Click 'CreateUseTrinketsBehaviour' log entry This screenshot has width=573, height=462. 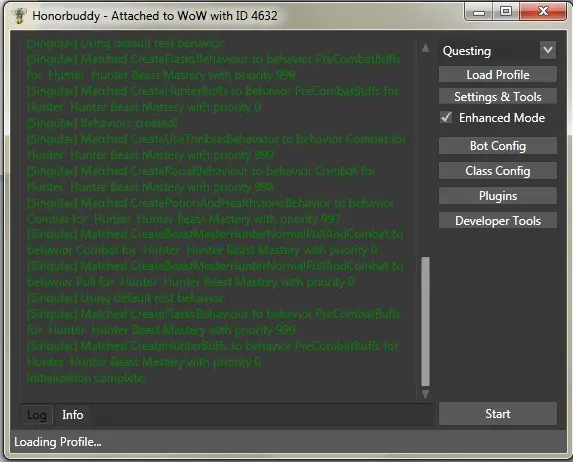(x=217, y=147)
